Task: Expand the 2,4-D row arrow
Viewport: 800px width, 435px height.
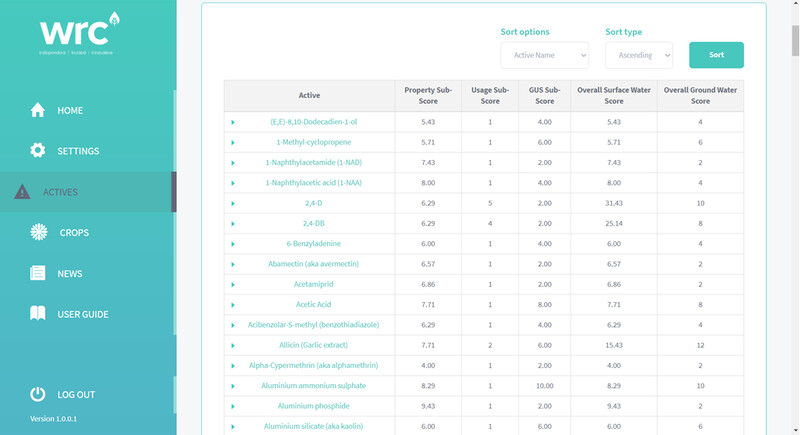Action: point(233,203)
